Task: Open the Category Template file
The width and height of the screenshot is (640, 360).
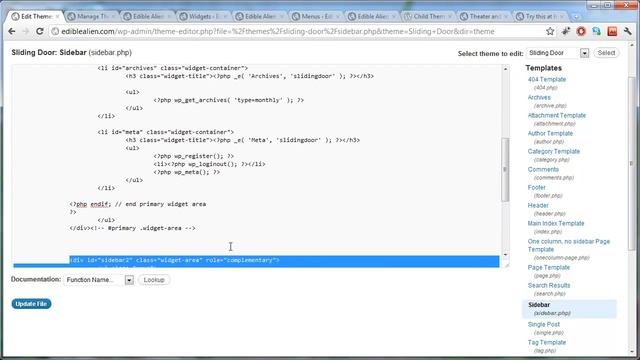Action: [x=553, y=151]
